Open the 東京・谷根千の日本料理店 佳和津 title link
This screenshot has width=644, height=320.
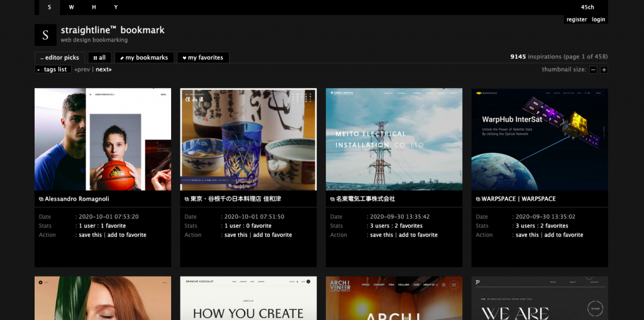(x=236, y=199)
